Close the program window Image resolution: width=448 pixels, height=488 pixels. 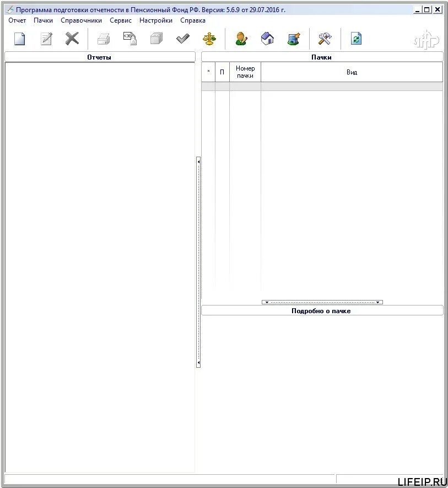click(438, 9)
